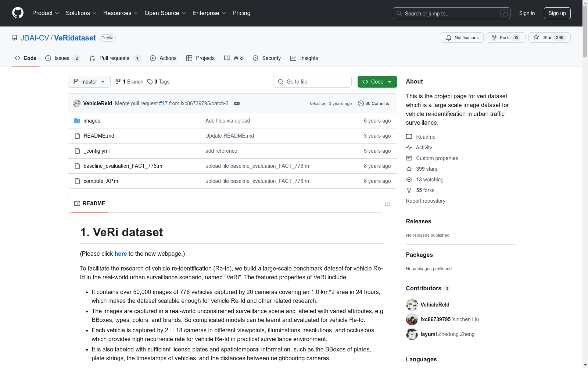Click the 'add reference' commit message
This screenshot has height=368, width=588.
(x=221, y=151)
